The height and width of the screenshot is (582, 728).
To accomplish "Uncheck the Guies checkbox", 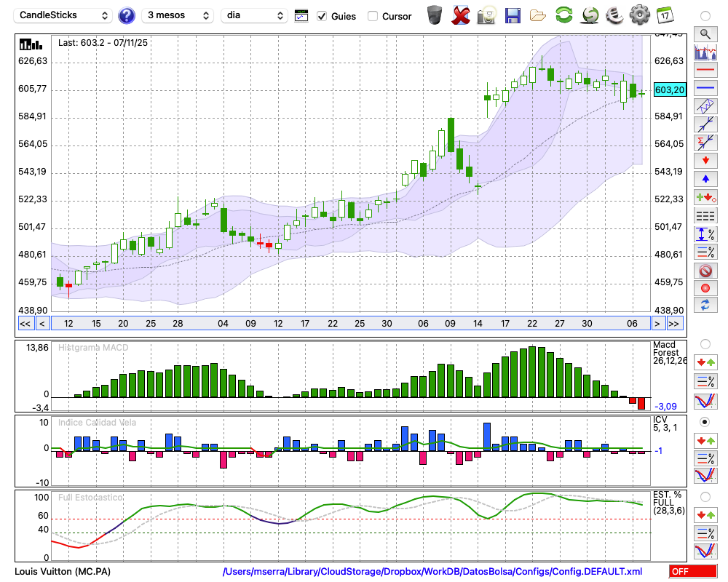I will (x=323, y=16).
